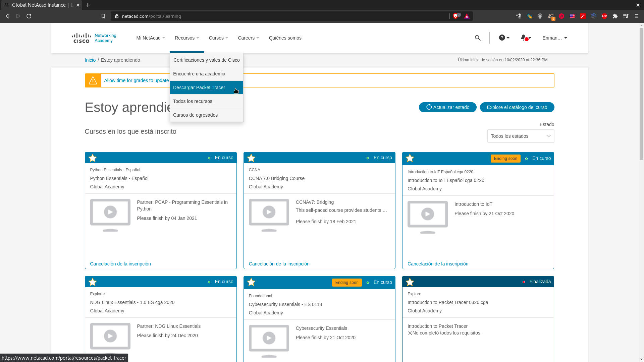Toggle favorite star on NDG Linux Essentials card

93,282
